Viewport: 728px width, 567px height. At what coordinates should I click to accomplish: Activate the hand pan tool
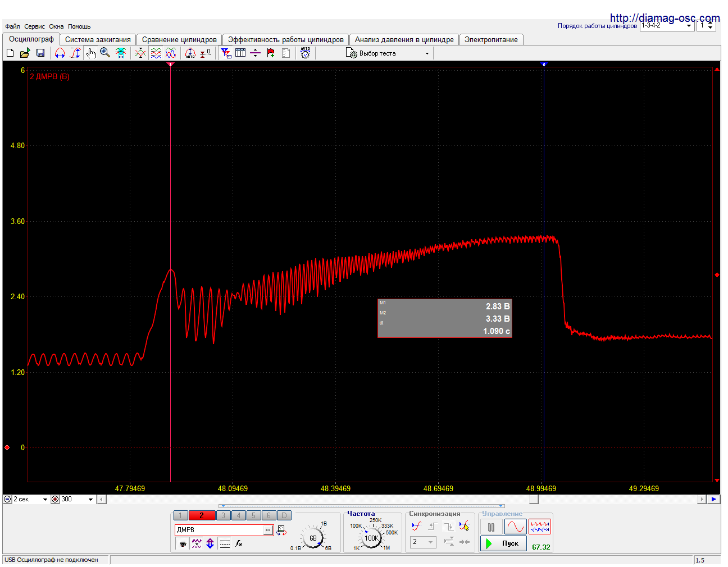coord(91,53)
